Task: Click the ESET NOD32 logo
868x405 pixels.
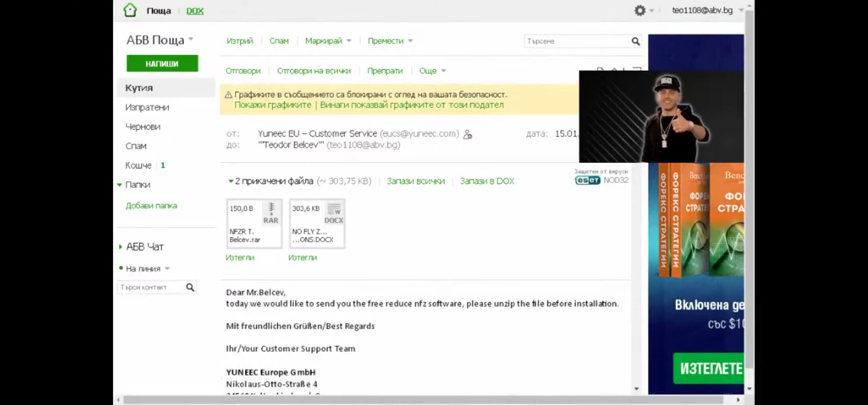Action: pos(601,180)
